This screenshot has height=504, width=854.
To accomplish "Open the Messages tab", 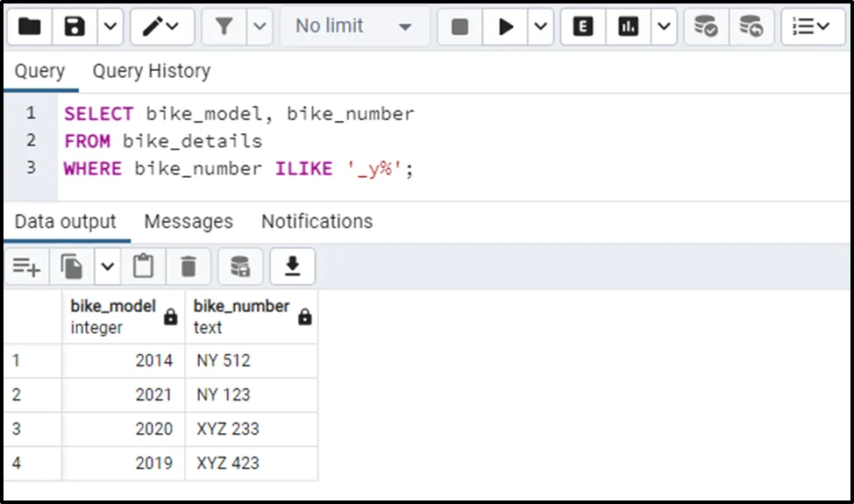I will [189, 222].
